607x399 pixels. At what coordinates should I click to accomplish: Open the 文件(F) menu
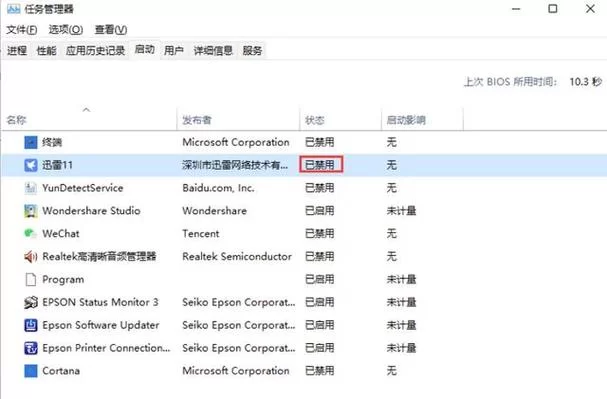tap(22, 30)
